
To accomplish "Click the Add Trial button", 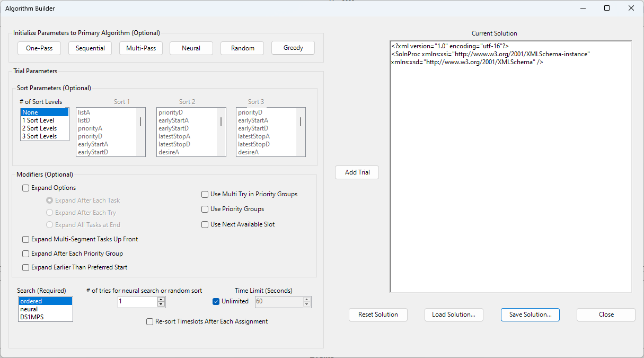I will [357, 172].
